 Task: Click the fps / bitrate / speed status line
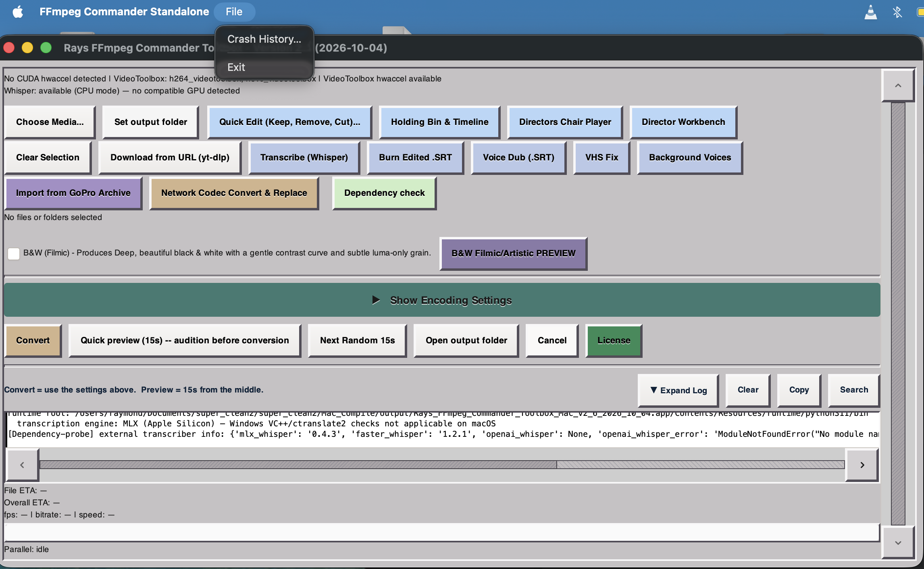coord(59,515)
